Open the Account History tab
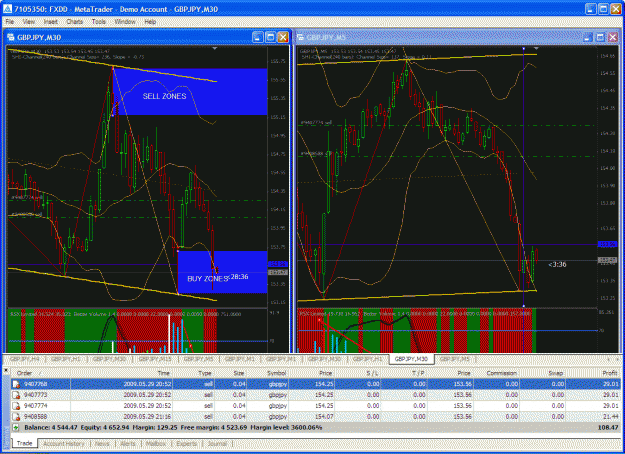625x454 pixels. click(64, 443)
